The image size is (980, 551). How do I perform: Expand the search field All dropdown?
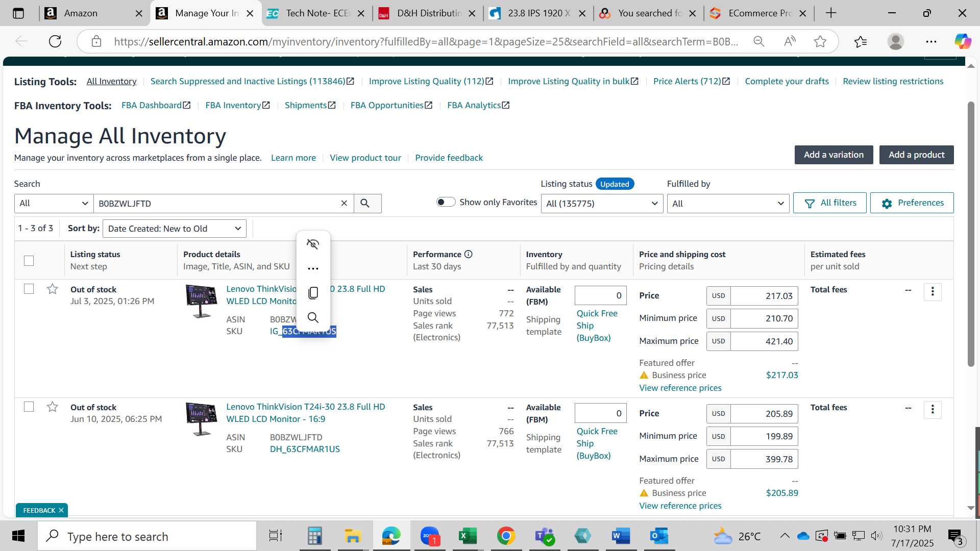[54, 203]
